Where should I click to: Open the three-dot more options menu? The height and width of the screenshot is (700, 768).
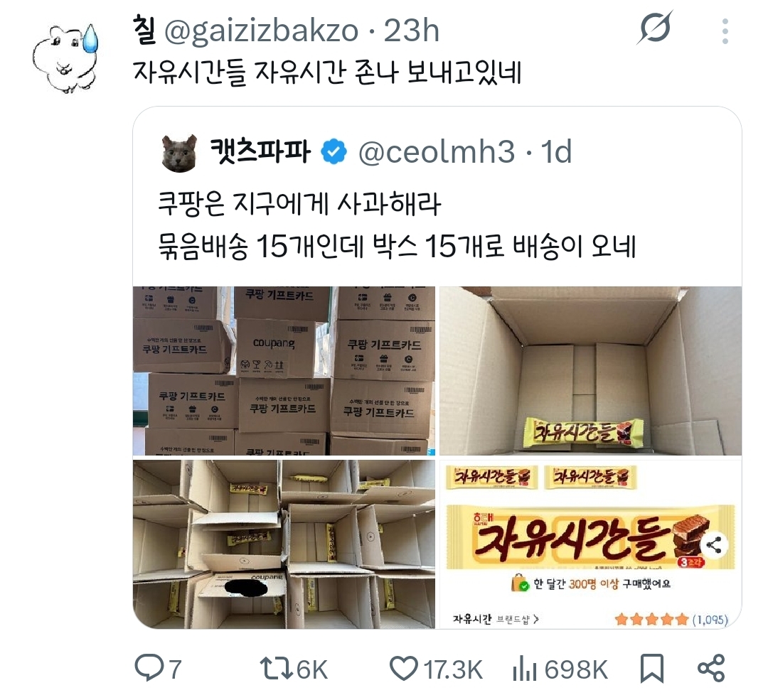click(725, 31)
